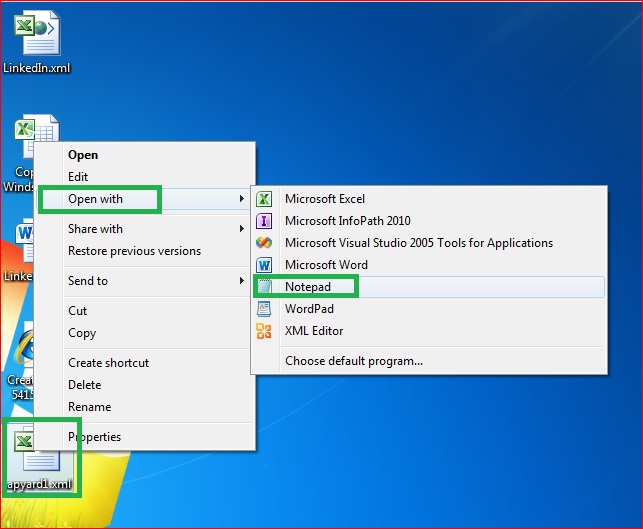Click the WordPad icon in submenu
The image size is (643, 529).
pos(264,309)
